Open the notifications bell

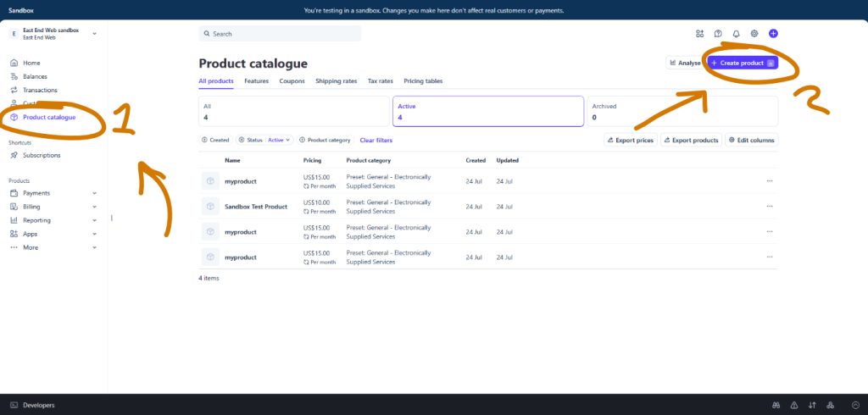point(737,34)
